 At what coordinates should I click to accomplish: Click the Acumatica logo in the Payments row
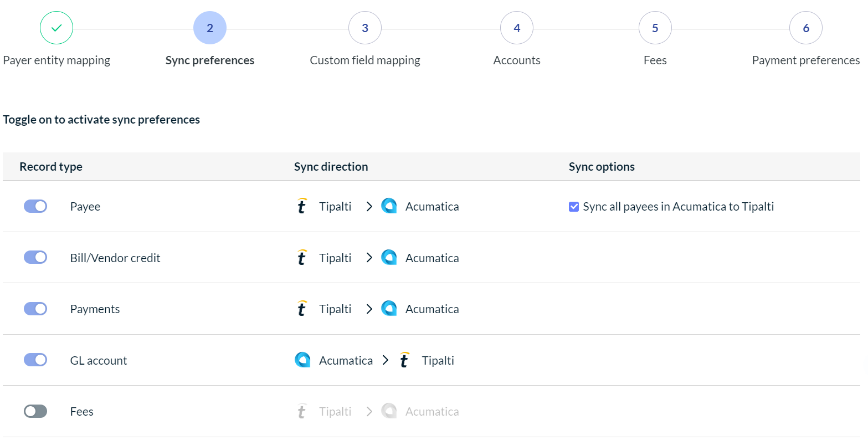coord(389,309)
